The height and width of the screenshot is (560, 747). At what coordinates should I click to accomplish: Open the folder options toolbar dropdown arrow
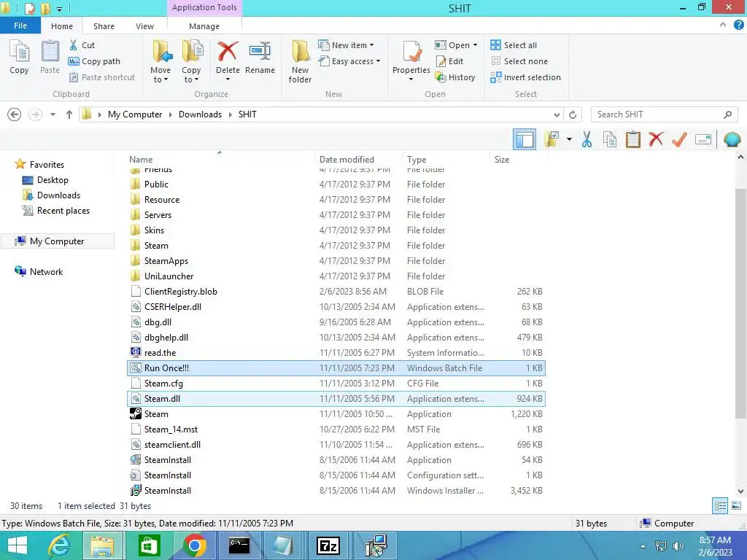click(569, 139)
